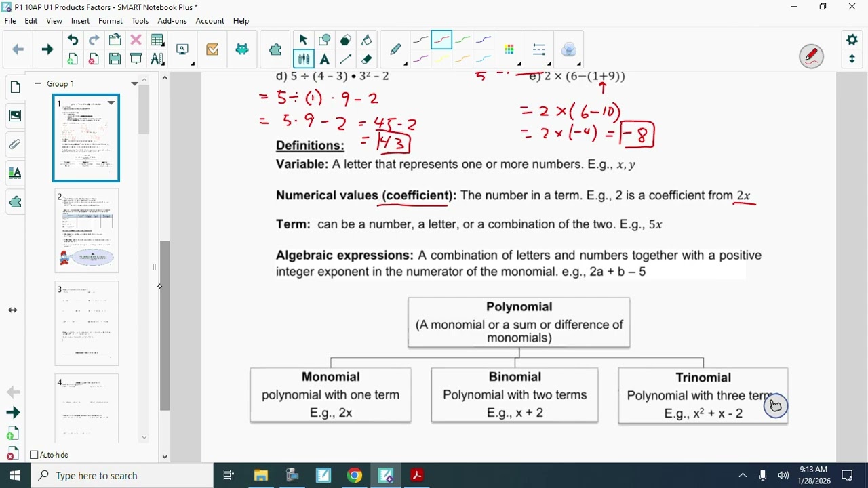This screenshot has height=488, width=868.
Task: Open the response assessment checkmark tool
Action: tap(212, 49)
